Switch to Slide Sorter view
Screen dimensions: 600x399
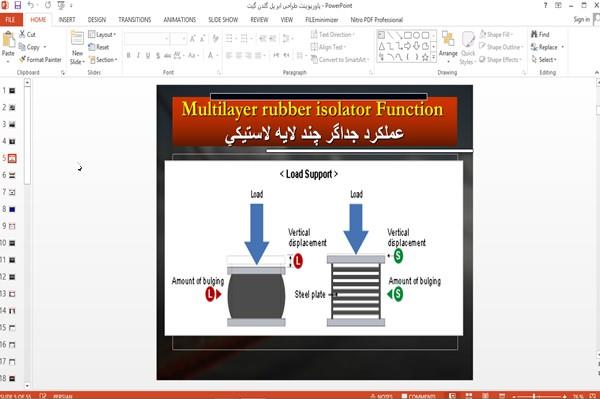[x=469, y=396]
